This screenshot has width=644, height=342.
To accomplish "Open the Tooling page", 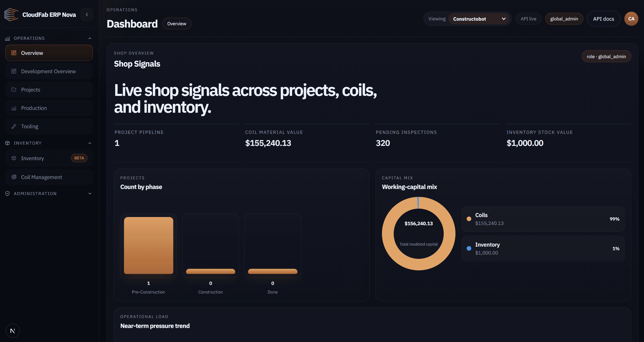I will click(49, 126).
